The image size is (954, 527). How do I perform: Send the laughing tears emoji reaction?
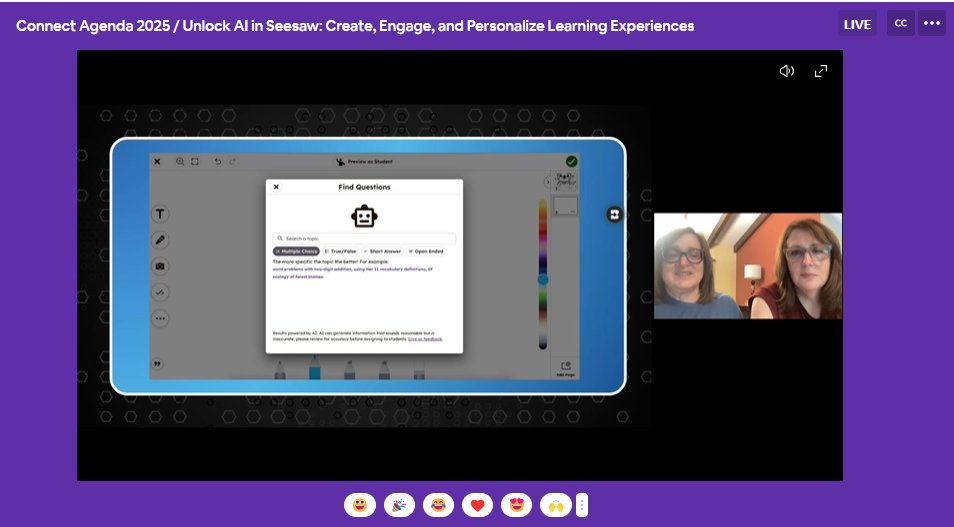click(438, 505)
